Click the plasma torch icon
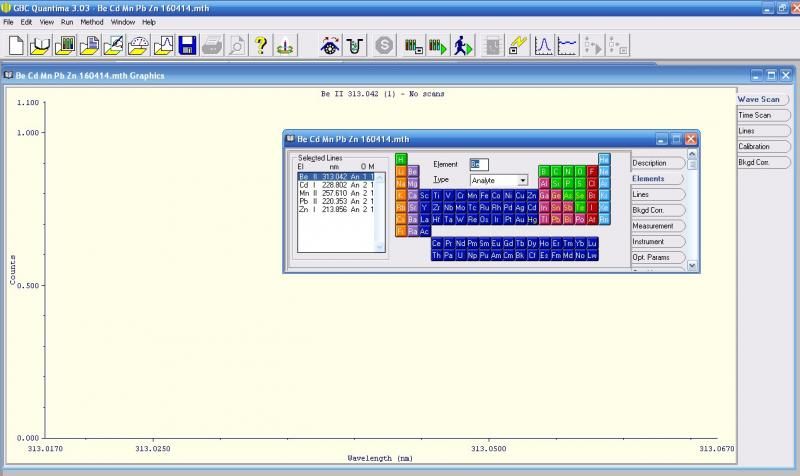Viewport: 800px width, 476px height. (285, 45)
